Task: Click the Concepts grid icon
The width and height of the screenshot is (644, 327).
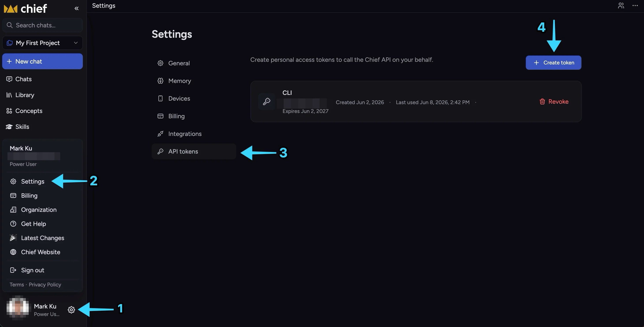Action: [x=9, y=111]
